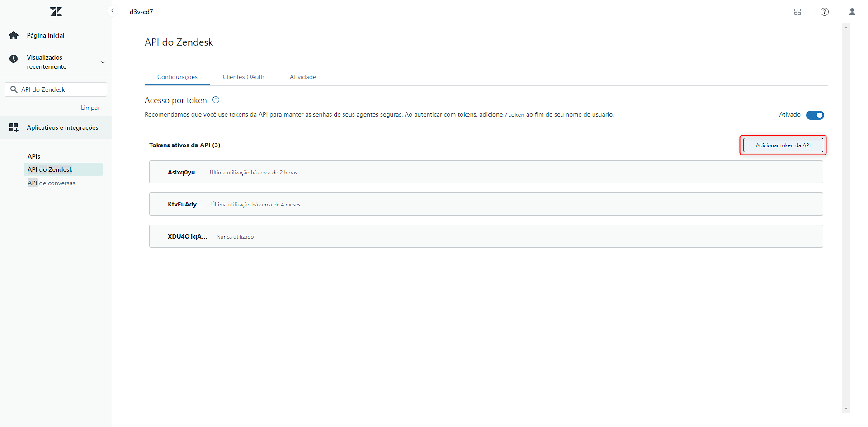Screen dimensions: 868x427
Task: Click the APIs sidebar heading
Action: [x=34, y=156]
